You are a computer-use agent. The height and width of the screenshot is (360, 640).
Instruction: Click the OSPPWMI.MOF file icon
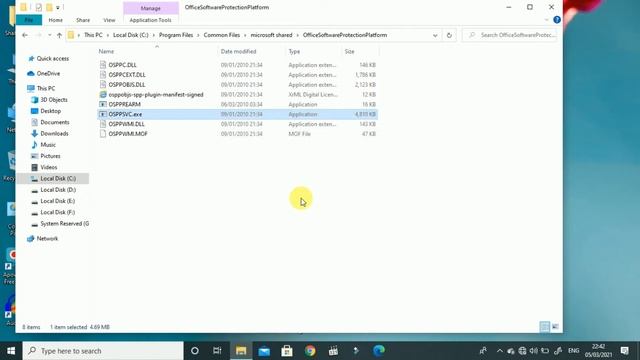[103, 134]
